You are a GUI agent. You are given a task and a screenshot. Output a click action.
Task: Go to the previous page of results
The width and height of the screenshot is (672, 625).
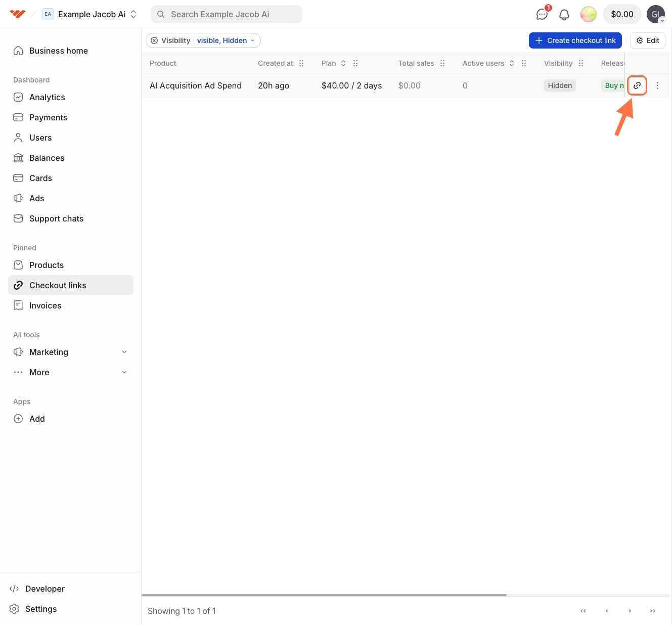[x=607, y=611]
